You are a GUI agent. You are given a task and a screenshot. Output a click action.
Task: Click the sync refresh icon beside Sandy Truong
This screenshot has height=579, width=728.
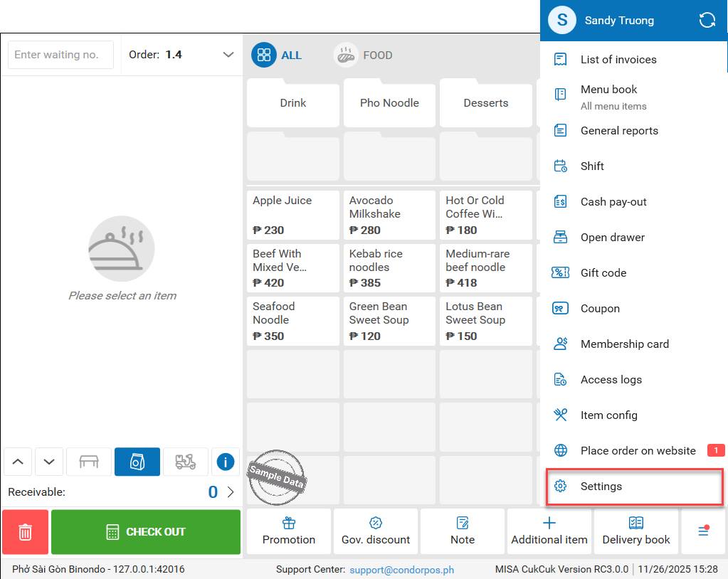pyautogui.click(x=707, y=21)
